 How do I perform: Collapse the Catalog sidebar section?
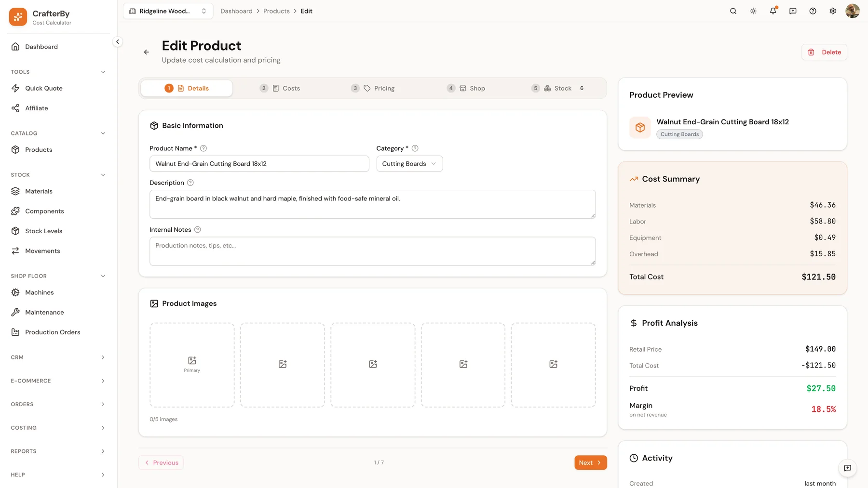pos(58,133)
